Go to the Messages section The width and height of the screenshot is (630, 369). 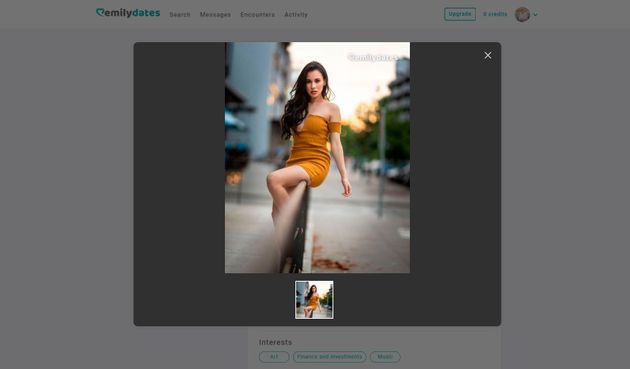(x=215, y=14)
